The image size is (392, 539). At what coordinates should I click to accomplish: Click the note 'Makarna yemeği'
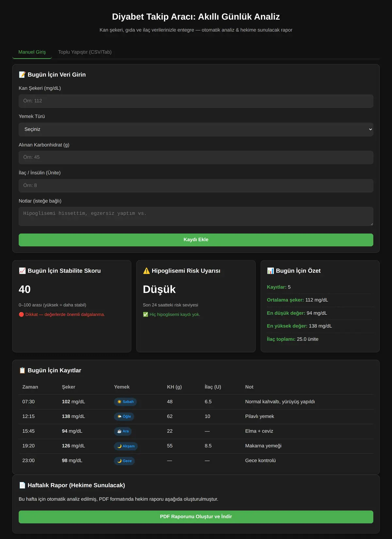click(x=263, y=446)
